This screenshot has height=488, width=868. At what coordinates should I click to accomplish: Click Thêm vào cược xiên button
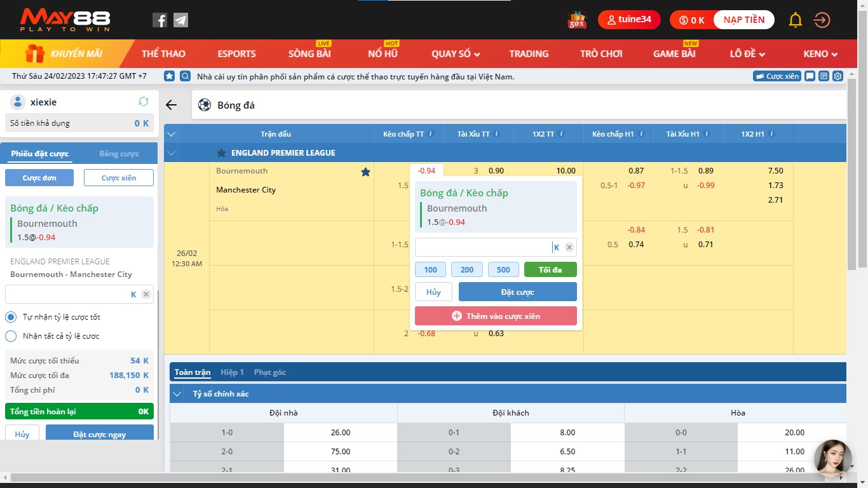pos(496,316)
